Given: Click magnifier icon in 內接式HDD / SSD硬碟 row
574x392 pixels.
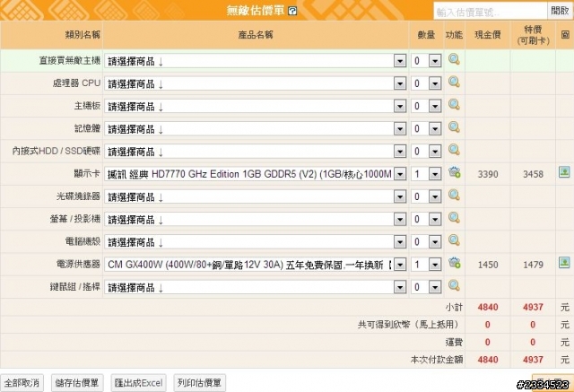Looking at the screenshot, I should 454,150.
